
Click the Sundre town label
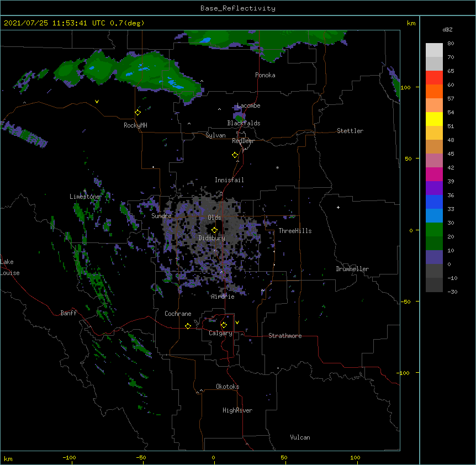click(x=161, y=216)
